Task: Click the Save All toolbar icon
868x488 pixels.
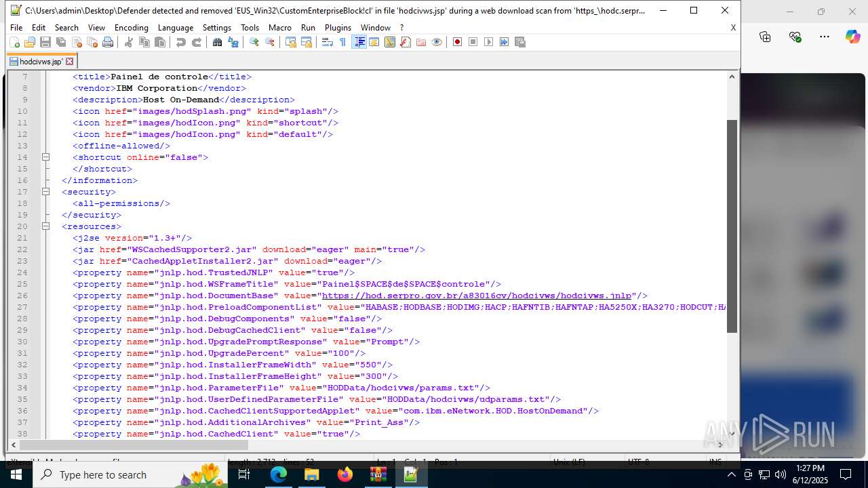Action: click(x=60, y=42)
